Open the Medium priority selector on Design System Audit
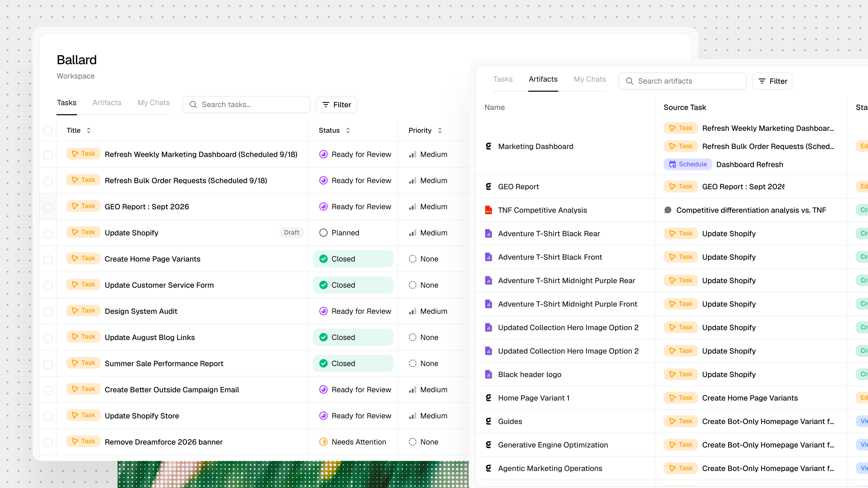The width and height of the screenshot is (868, 488). [x=428, y=311]
